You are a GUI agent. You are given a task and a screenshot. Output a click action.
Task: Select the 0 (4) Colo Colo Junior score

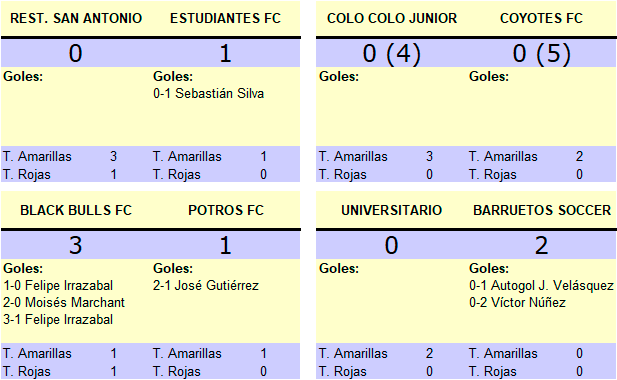coord(392,53)
